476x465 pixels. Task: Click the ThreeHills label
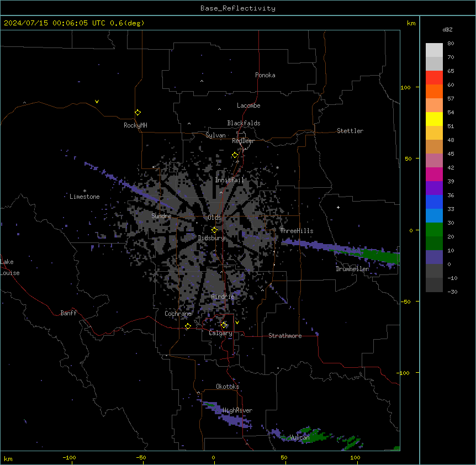297,231
